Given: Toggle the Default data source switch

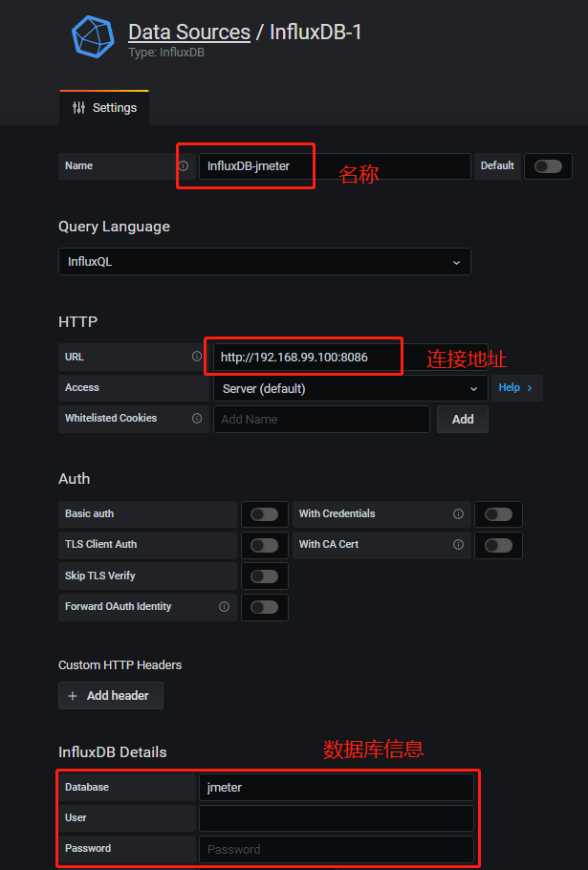Looking at the screenshot, I should coord(548,165).
